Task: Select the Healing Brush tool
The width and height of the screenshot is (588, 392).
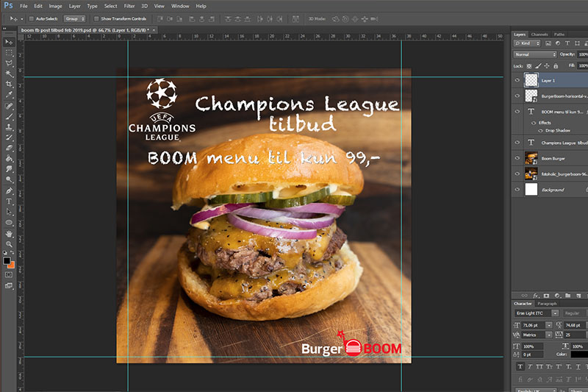Action: coord(9,106)
